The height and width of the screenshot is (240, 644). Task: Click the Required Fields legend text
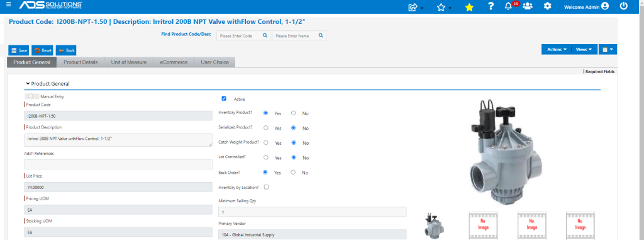point(600,72)
